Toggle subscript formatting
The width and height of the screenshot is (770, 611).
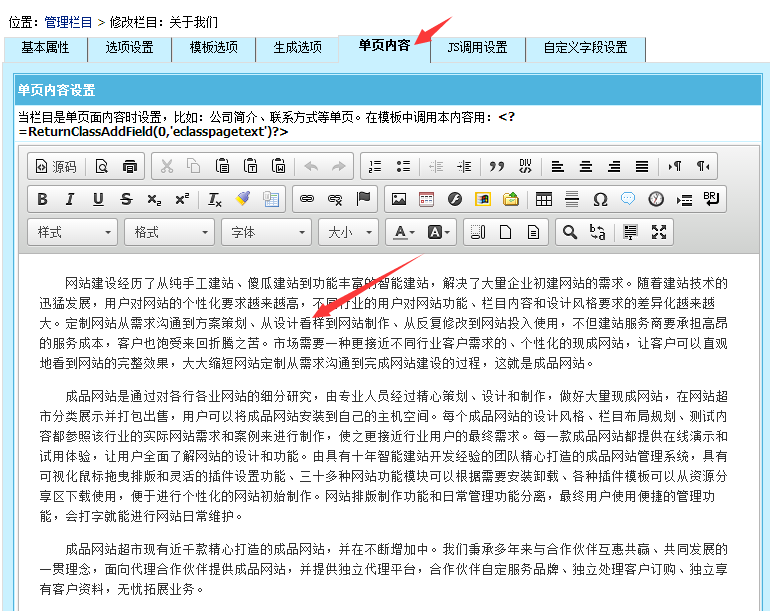point(154,199)
